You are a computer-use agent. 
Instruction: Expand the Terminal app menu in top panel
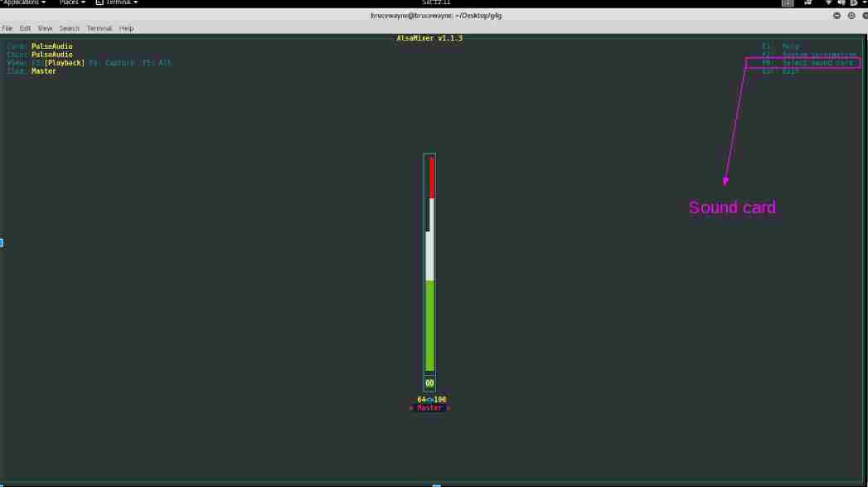tap(117, 2)
